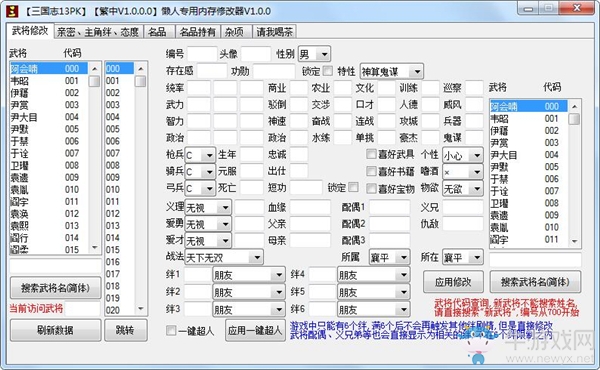Switch to the 名品持有 tab
Screen dimensions: 600x370
pos(197,32)
